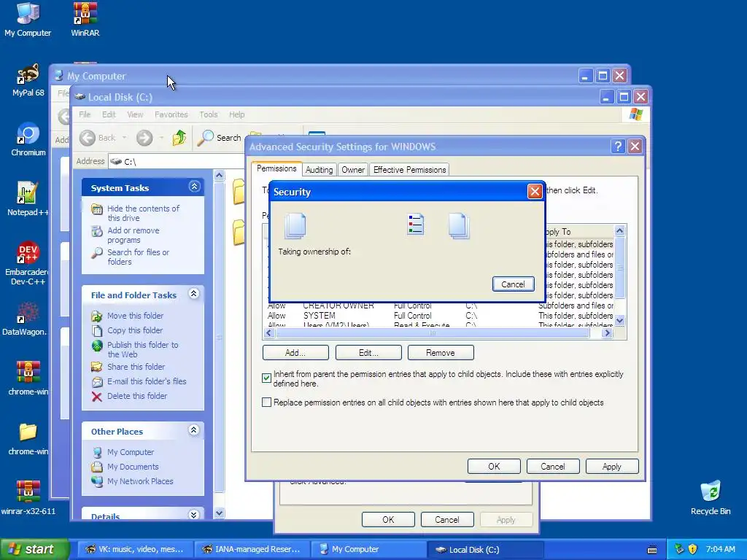Collapse the File and Folder Tasks panel
Screen dimensions: 747x560
[x=194, y=294]
